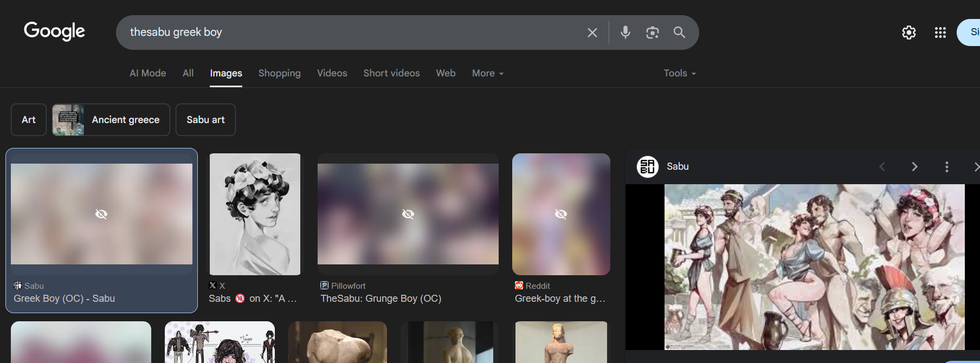This screenshot has height=363, width=980.
Task: Open Google Lens image search
Action: click(652, 33)
